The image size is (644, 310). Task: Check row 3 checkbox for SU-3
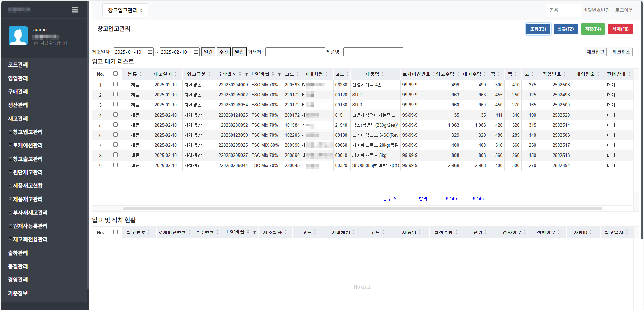click(x=115, y=104)
